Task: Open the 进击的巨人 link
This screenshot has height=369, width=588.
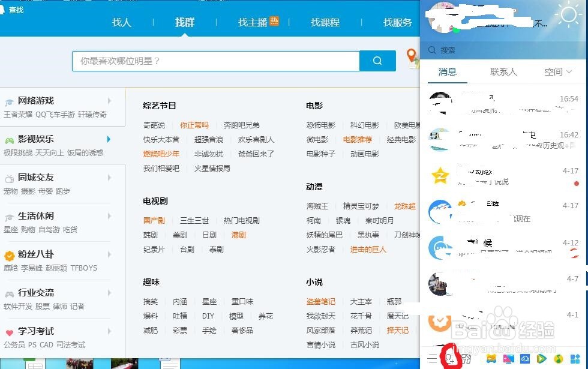Action: click(x=368, y=250)
